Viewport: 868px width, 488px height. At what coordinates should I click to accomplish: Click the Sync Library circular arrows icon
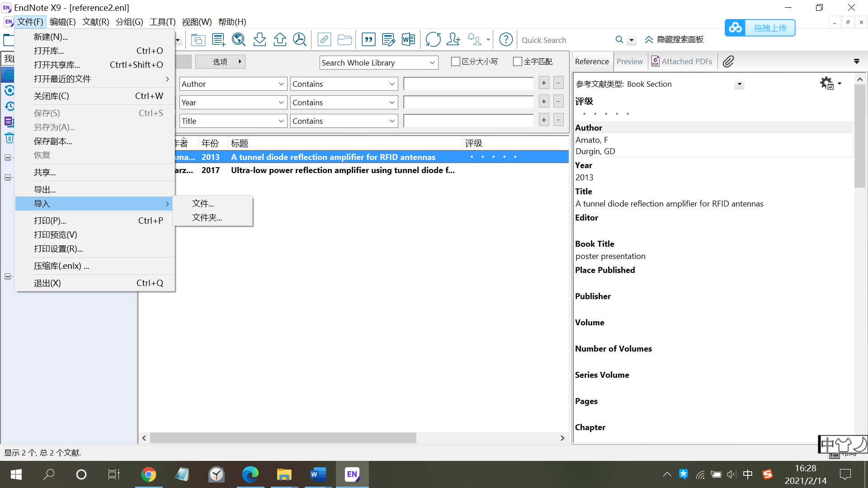[433, 40]
